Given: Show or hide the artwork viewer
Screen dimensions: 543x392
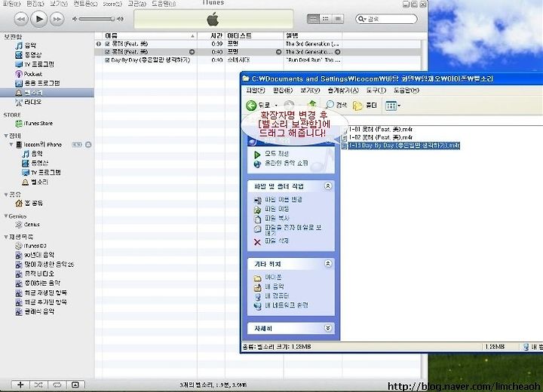Looking at the screenshot, I should coord(75,384).
